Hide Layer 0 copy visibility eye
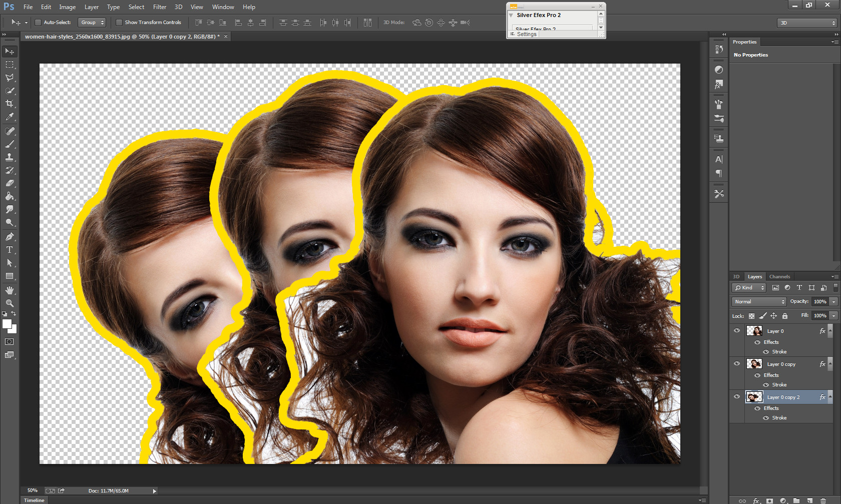Image resolution: width=841 pixels, height=504 pixels. 737,363
